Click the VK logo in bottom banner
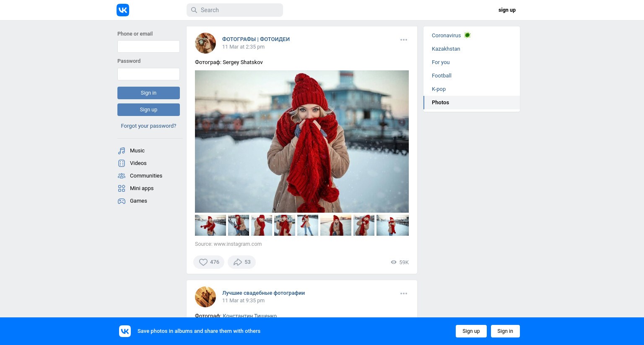Viewport: 644px width, 345px height. [x=125, y=331]
